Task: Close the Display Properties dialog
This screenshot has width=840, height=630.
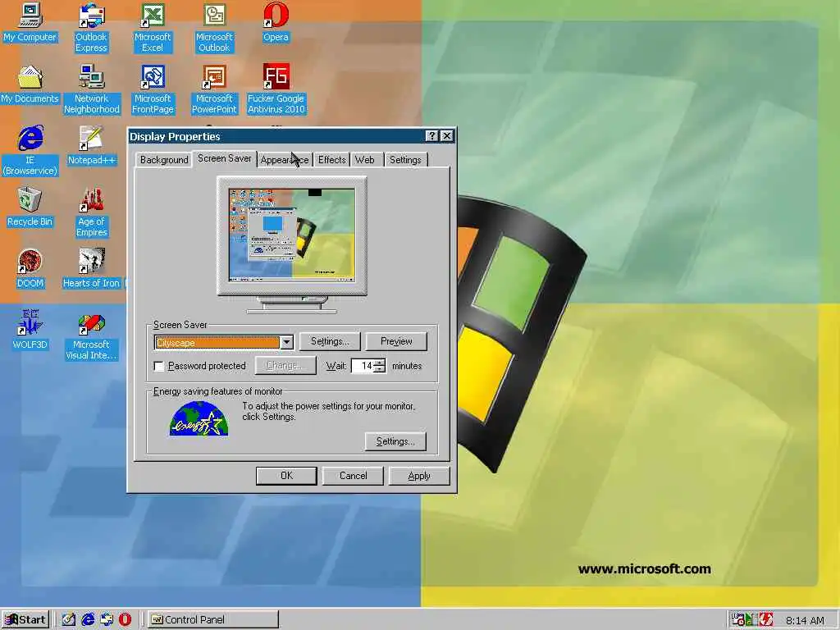Action: pyautogui.click(x=446, y=136)
